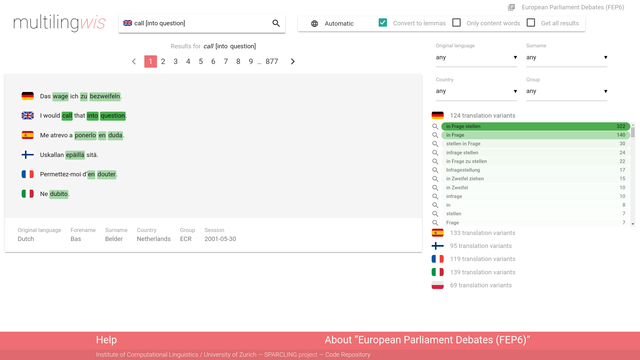Open the Surname filter dropdown
Screen dimensions: 640x360
click(567, 58)
